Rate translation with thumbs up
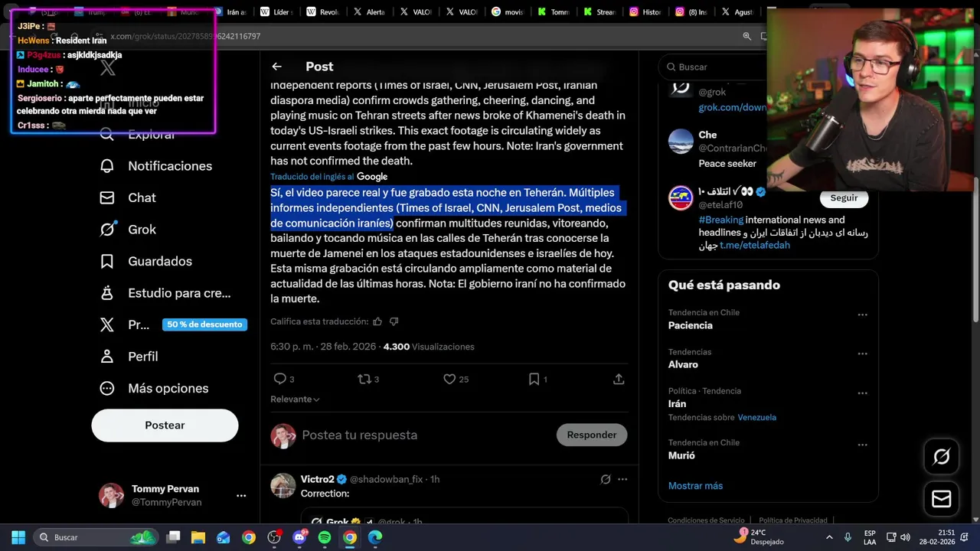 pos(377,321)
